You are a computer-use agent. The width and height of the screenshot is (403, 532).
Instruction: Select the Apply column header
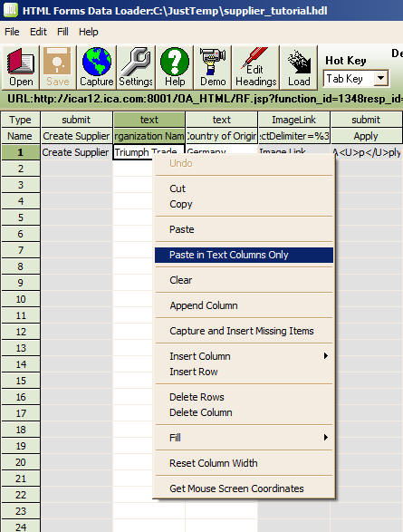tap(366, 136)
